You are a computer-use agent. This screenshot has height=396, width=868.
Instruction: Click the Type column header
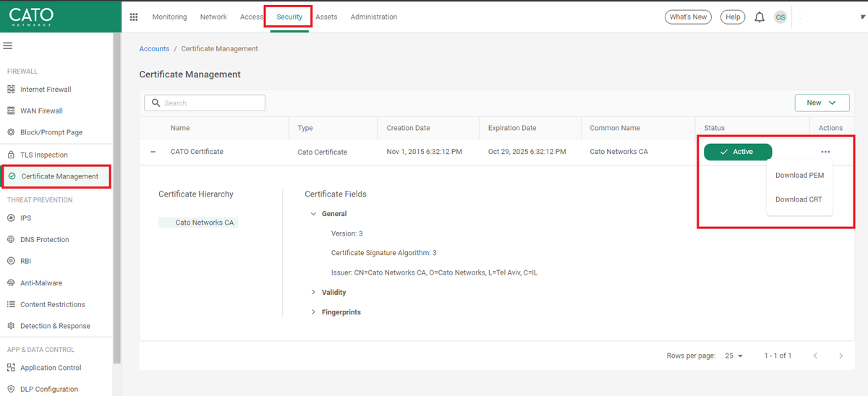click(305, 128)
